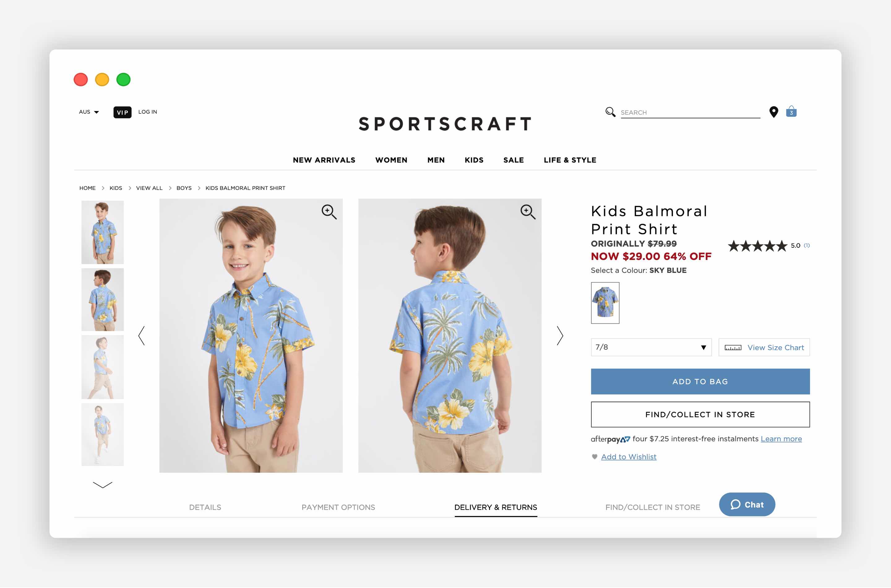Click ADD TO BAG button

click(700, 381)
